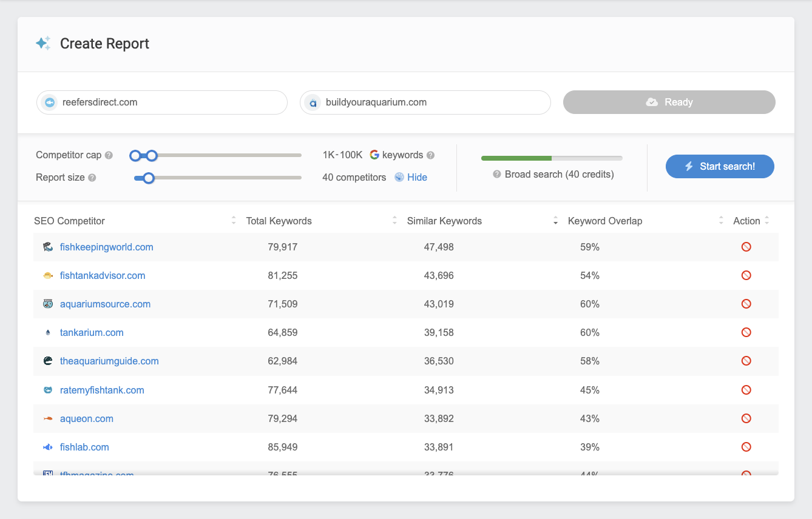Open aquariumsource.com link
812x519 pixels.
point(105,304)
